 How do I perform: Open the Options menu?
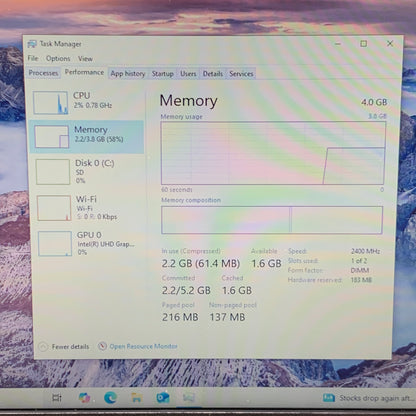pos(58,59)
